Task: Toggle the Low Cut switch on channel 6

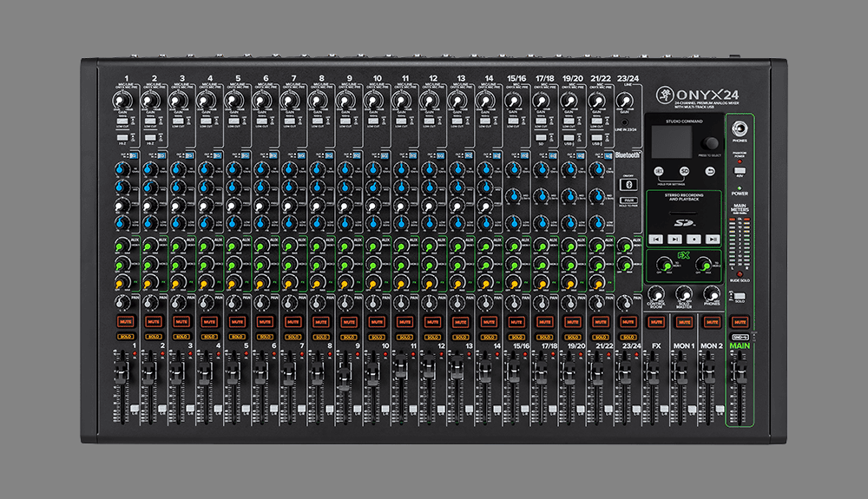Action: 262,121
